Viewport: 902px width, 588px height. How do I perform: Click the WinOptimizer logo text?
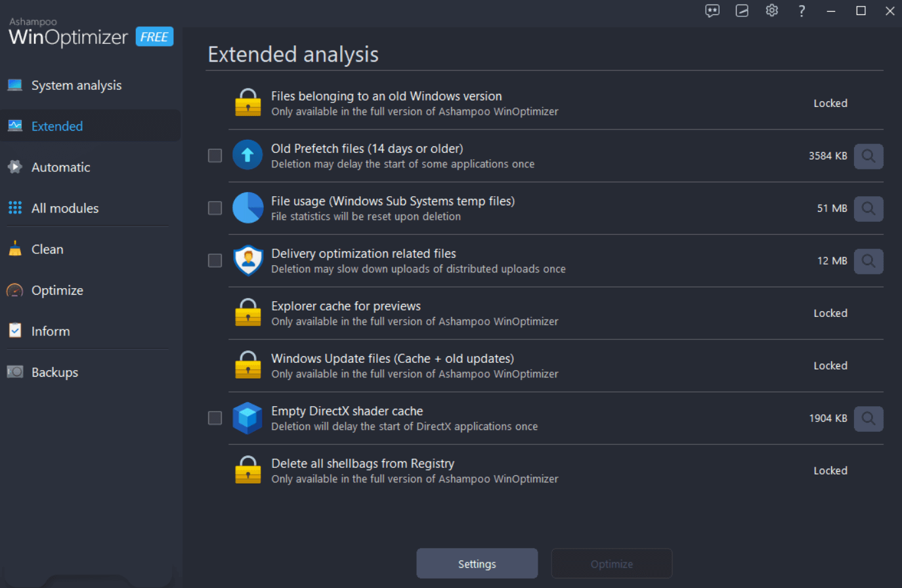click(68, 37)
